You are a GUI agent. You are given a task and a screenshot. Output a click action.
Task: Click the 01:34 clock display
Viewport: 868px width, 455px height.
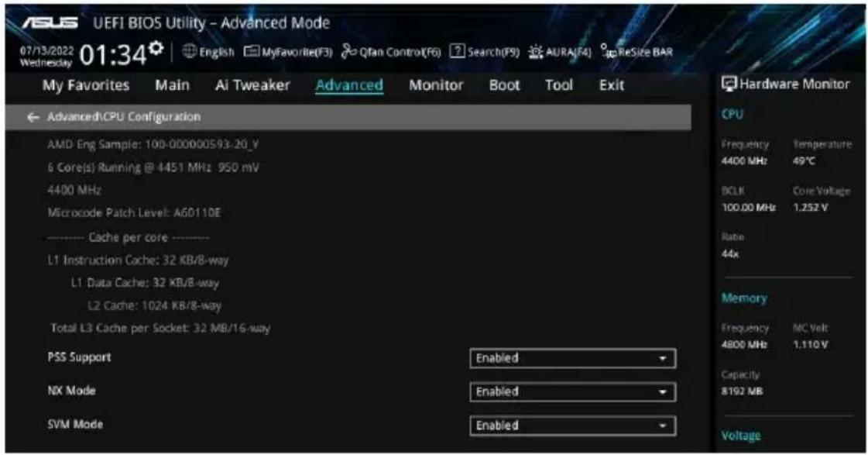[x=113, y=55]
